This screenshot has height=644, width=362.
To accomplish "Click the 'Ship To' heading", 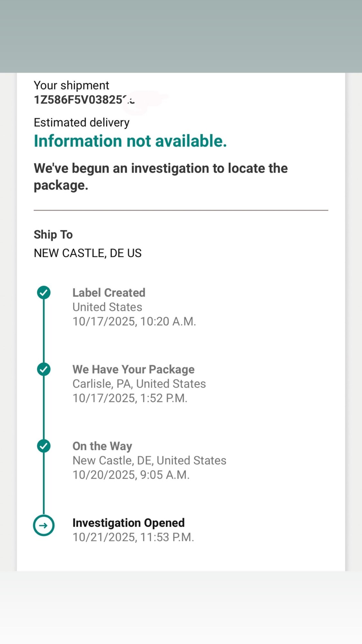I will pos(53,234).
